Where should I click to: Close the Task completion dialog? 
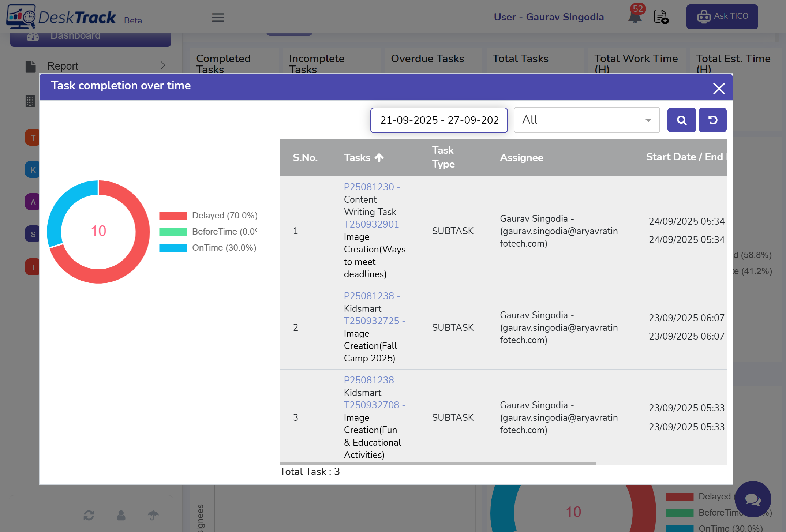tap(719, 88)
